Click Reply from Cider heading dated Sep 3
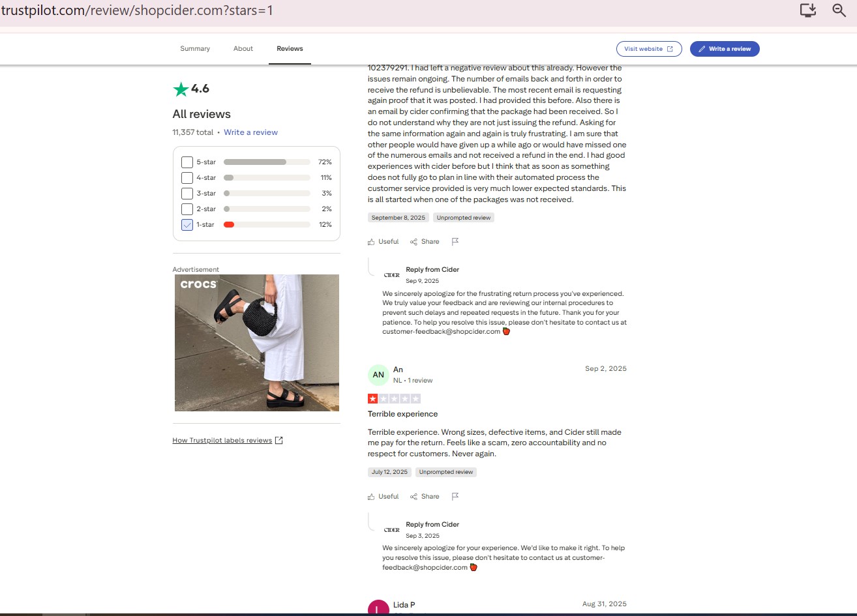 pyautogui.click(x=432, y=525)
